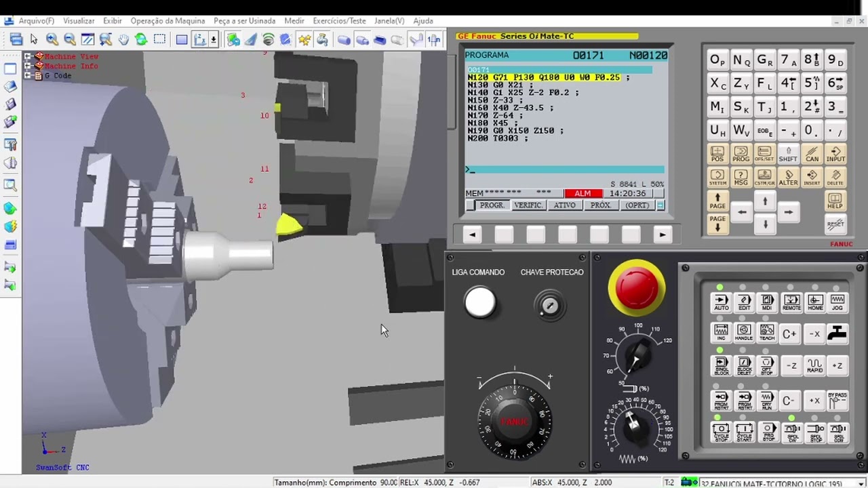Viewport: 868px width, 488px height.
Task: Click the PAGE down key
Action: coord(717,223)
